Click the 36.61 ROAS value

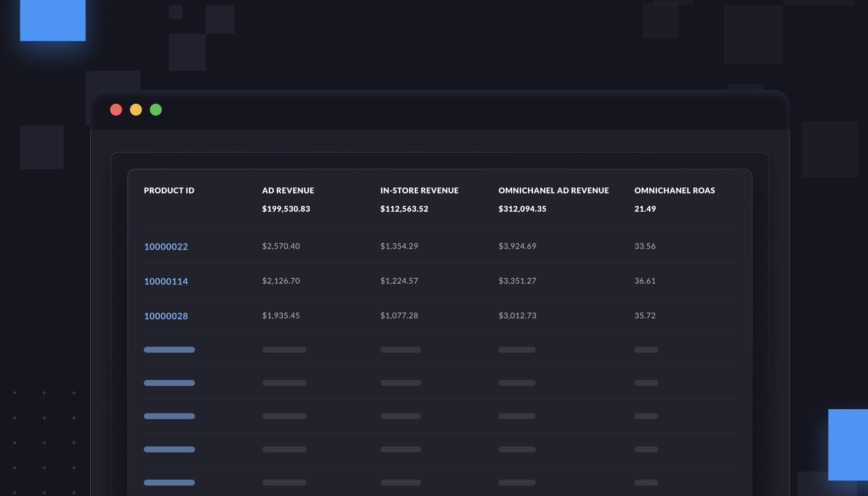tap(645, 281)
